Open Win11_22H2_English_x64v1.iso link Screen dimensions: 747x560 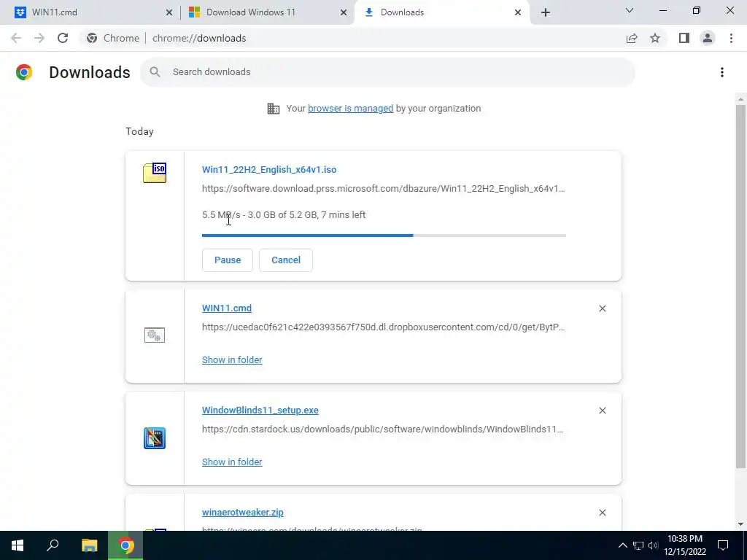[x=269, y=169]
